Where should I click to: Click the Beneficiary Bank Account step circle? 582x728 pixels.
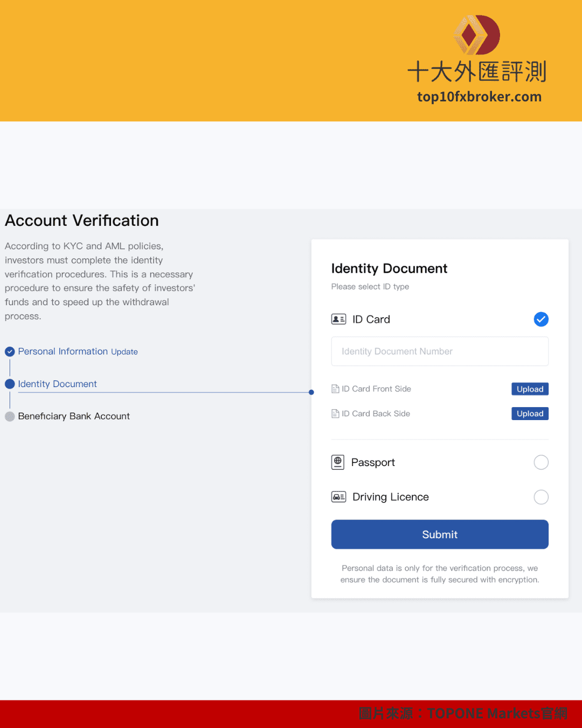point(10,416)
